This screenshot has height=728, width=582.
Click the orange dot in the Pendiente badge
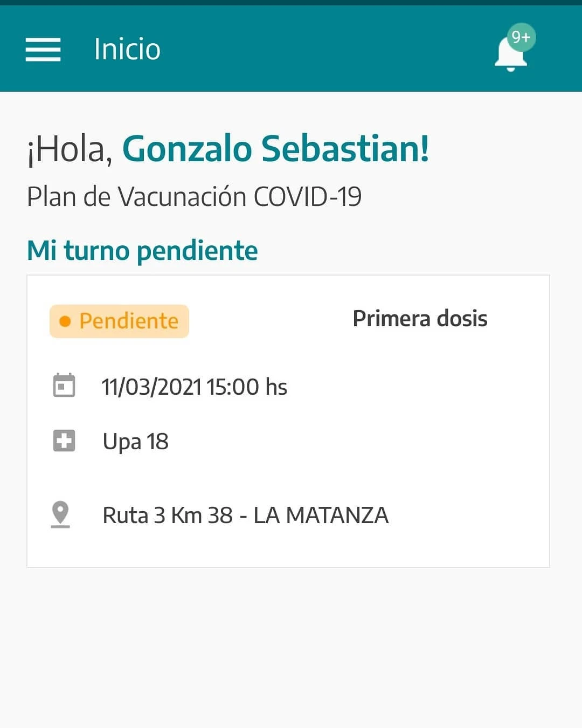coord(65,321)
